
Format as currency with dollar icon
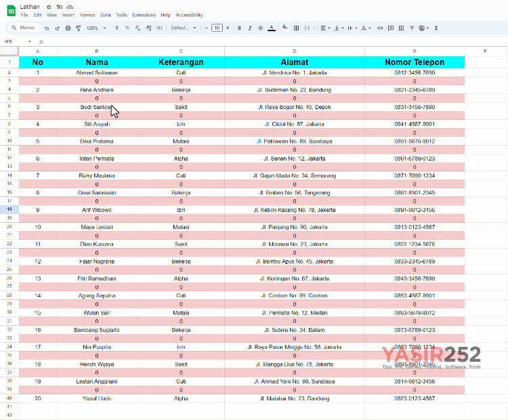click(117, 28)
